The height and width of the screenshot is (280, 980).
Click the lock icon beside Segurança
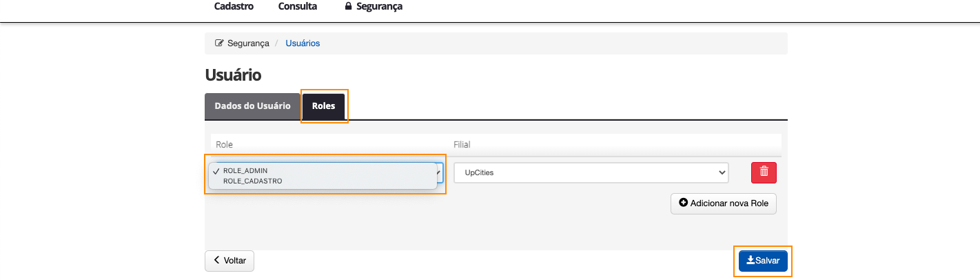pyautogui.click(x=348, y=6)
